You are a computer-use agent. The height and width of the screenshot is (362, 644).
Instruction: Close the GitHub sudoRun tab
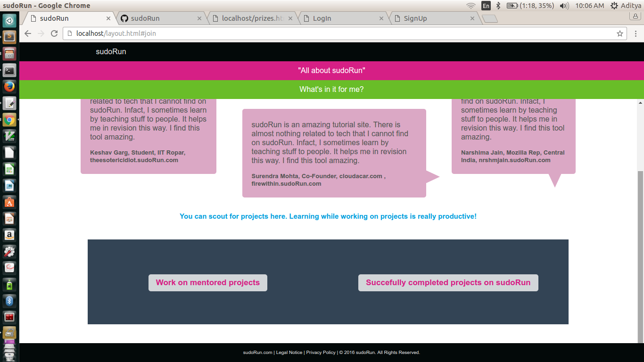[x=199, y=18]
